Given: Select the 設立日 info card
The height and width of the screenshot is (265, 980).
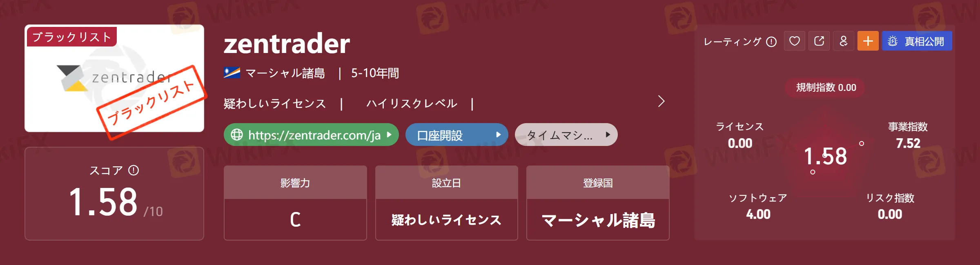Looking at the screenshot, I should [x=447, y=203].
